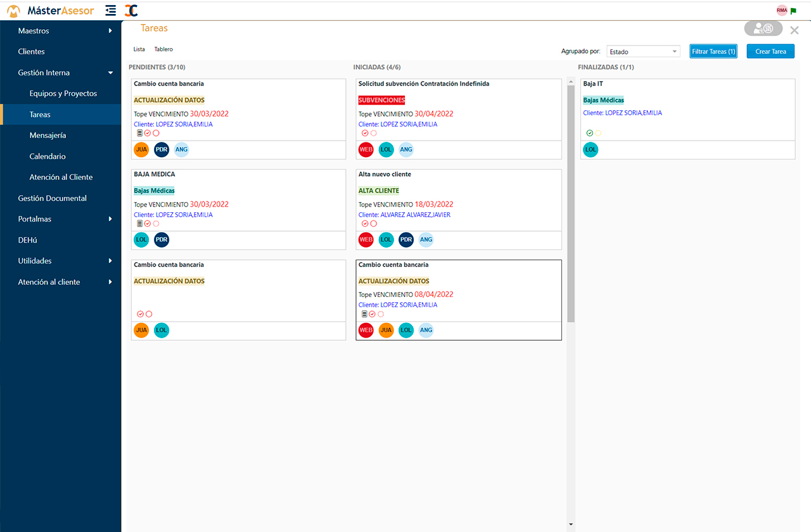Toggle check circle on Solicitud subvención card
The height and width of the screenshot is (532, 811).
coord(365,133)
